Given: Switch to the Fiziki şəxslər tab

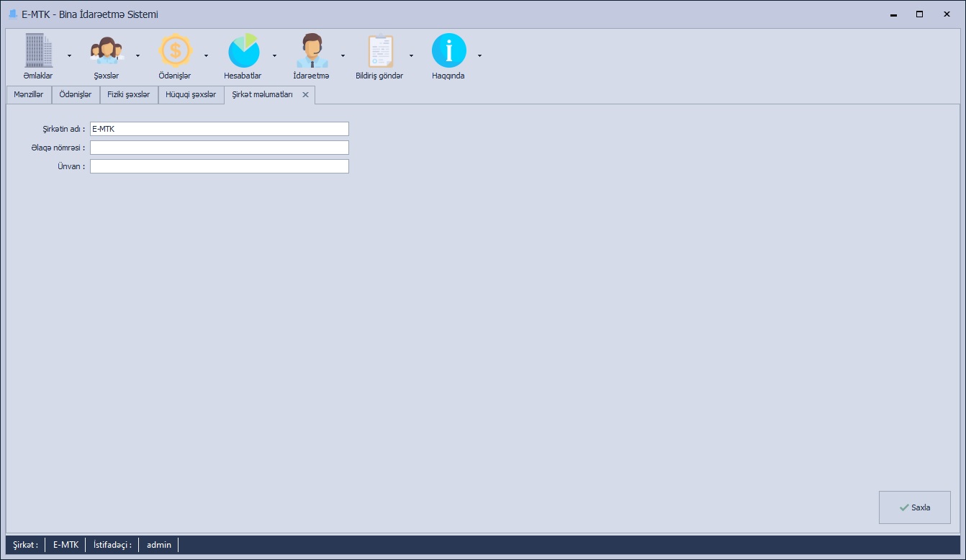Looking at the screenshot, I should (x=128, y=95).
